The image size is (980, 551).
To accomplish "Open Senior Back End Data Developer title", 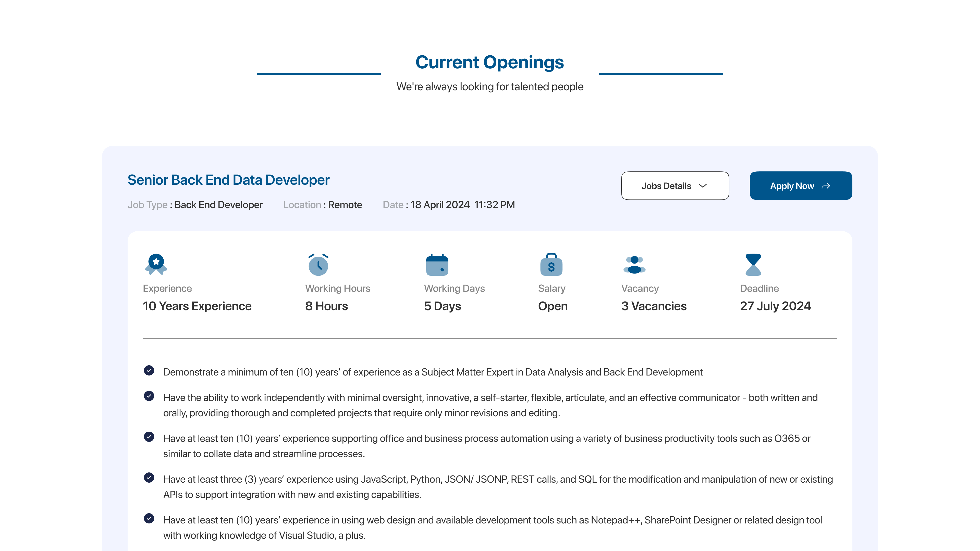I will pyautogui.click(x=228, y=180).
